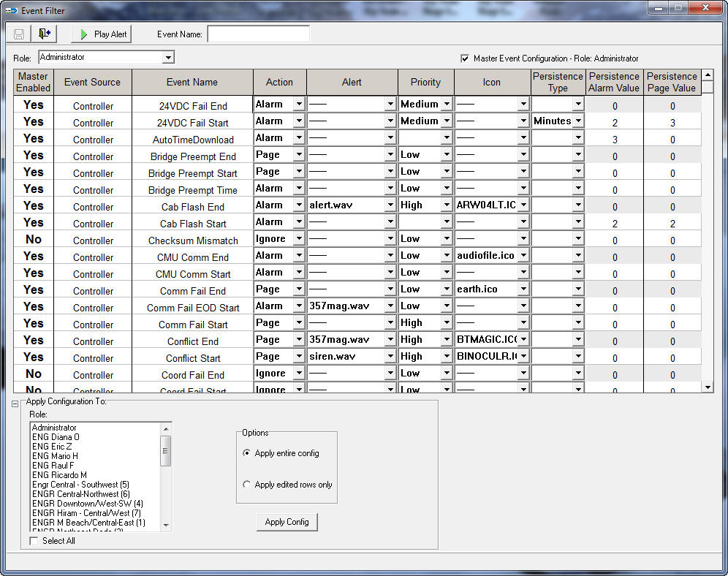728x576 pixels.
Task: Check the Select All checkbox
Action: 34,541
